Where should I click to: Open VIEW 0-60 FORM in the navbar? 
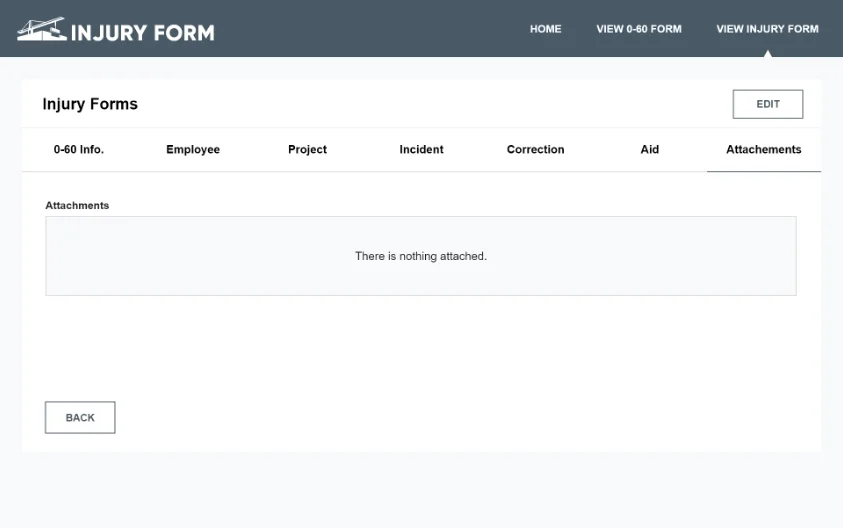coord(639,29)
